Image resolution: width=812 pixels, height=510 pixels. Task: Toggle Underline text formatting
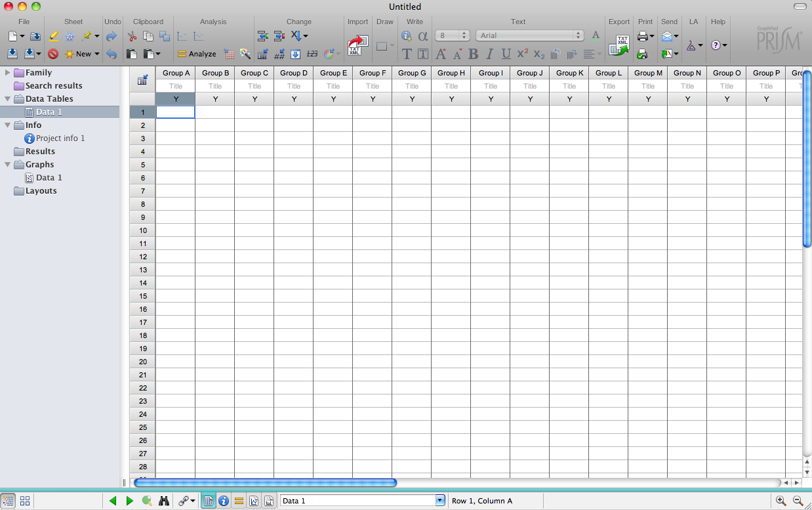[x=506, y=54]
